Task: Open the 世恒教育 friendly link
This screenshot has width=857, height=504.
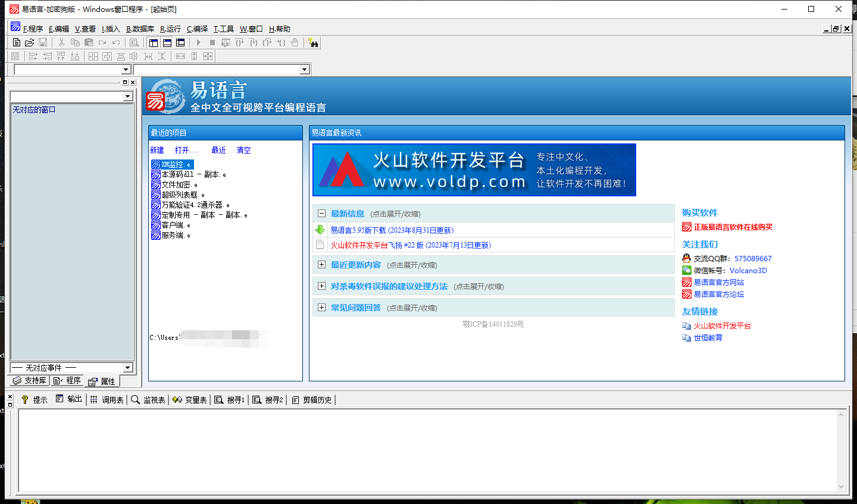Action: [x=708, y=337]
